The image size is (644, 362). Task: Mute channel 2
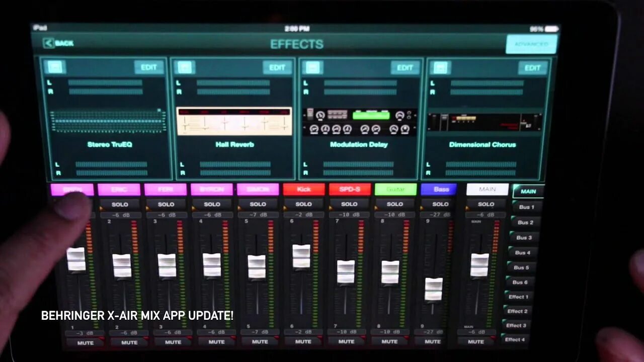click(x=129, y=342)
